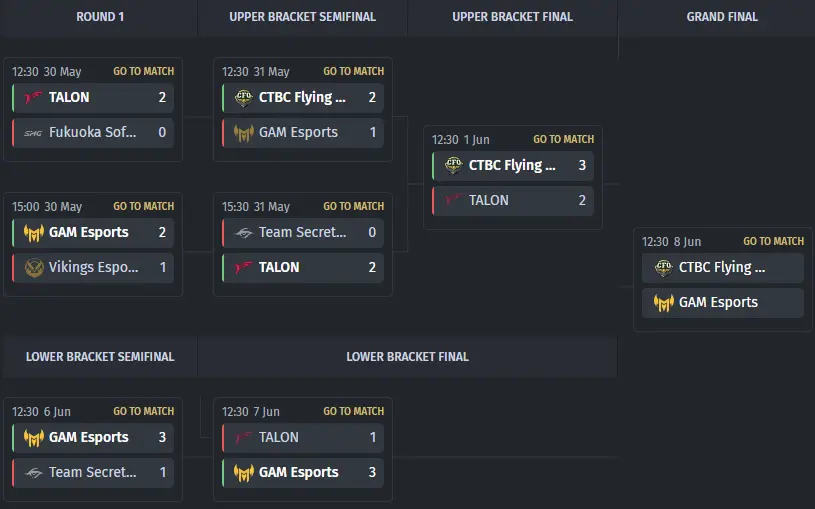
Task: Open Go To Match for 15:00 30 May
Action: click(143, 206)
